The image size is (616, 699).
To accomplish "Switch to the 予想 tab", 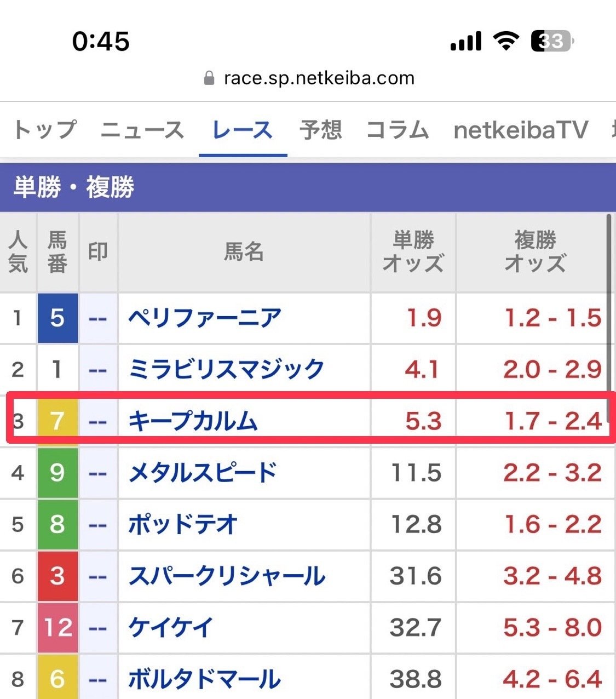I will tap(321, 130).
